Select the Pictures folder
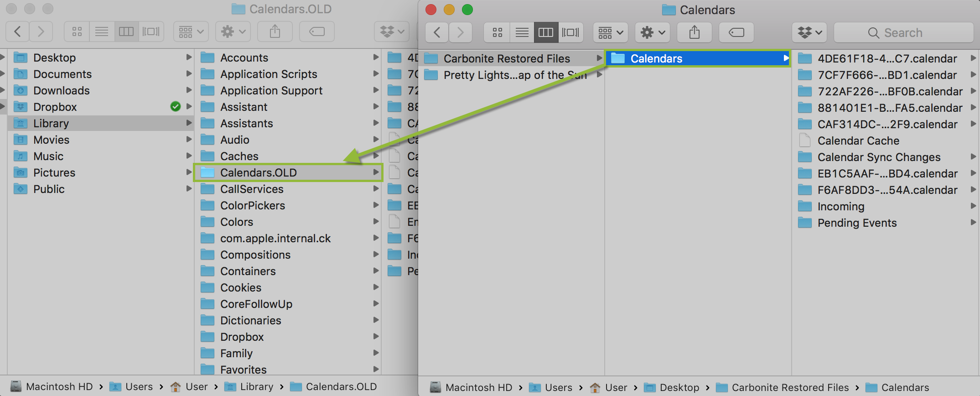Image resolution: width=980 pixels, height=396 pixels. pyautogui.click(x=100, y=172)
